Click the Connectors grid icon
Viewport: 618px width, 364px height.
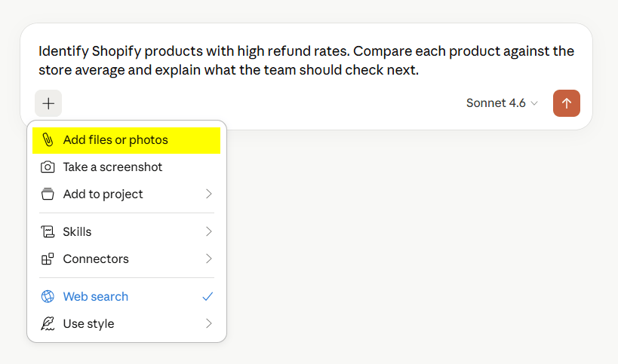[48, 258]
